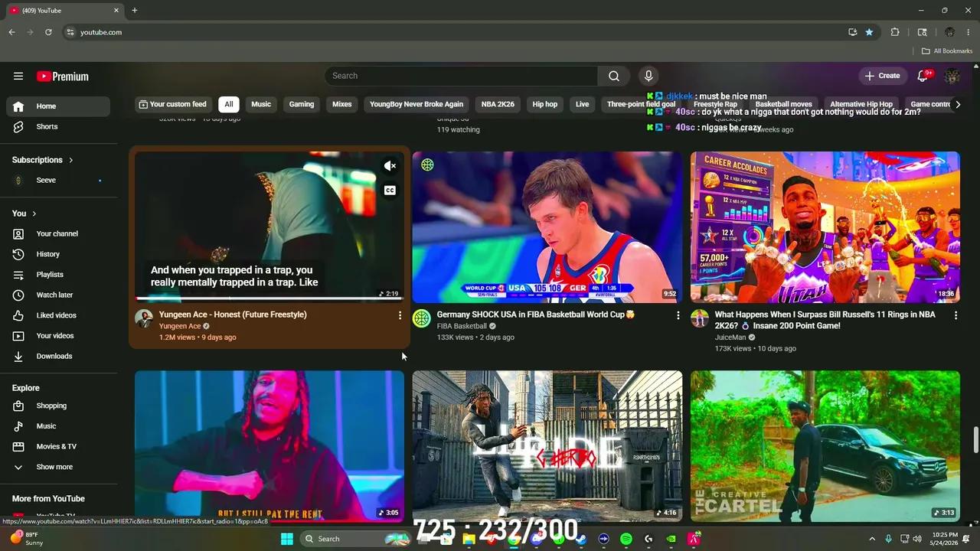Visit the JuiceMan channel name
The width and height of the screenshot is (980, 551).
click(730, 337)
